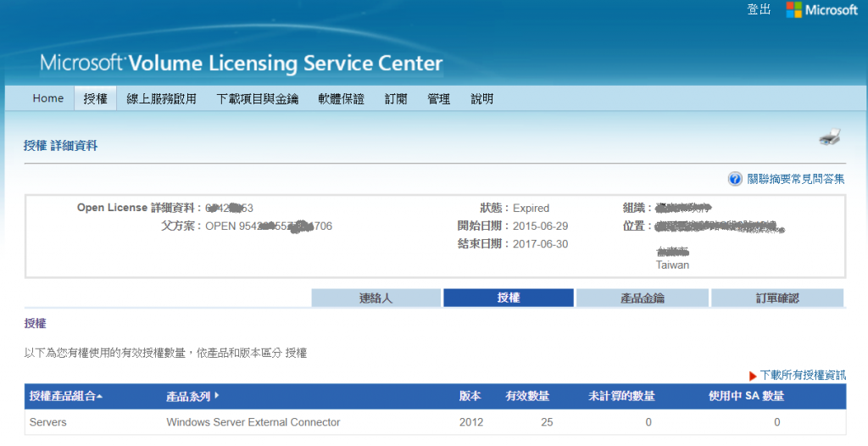Click the 2012 version cell
This screenshot has width=868, height=446.
[x=471, y=422]
